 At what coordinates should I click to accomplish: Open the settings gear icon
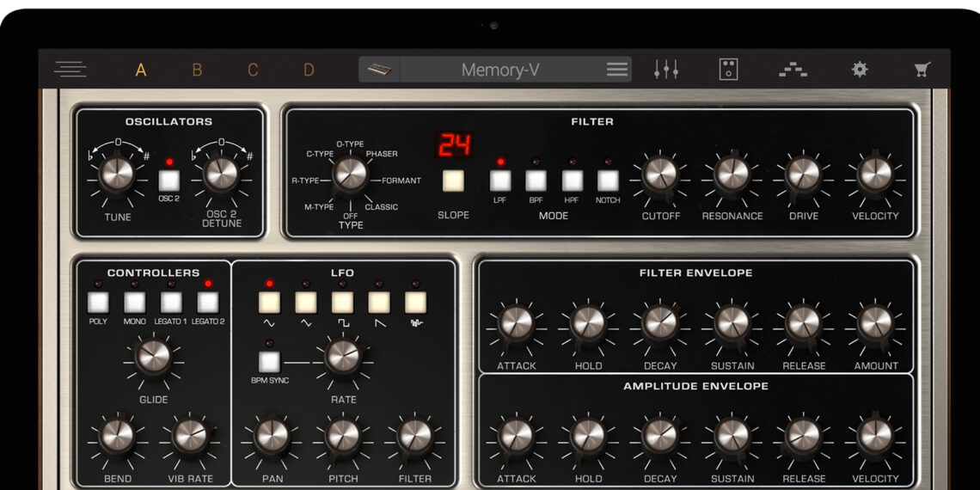pos(860,70)
